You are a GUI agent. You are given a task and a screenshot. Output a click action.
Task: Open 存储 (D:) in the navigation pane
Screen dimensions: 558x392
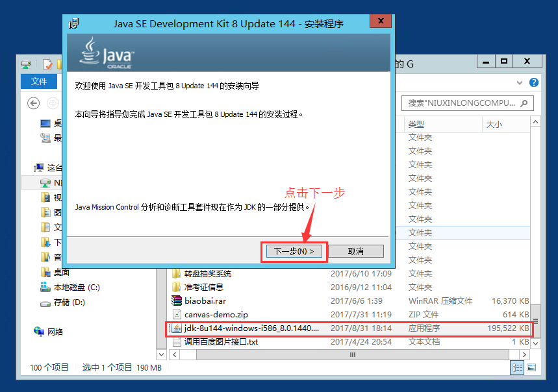[x=69, y=302]
